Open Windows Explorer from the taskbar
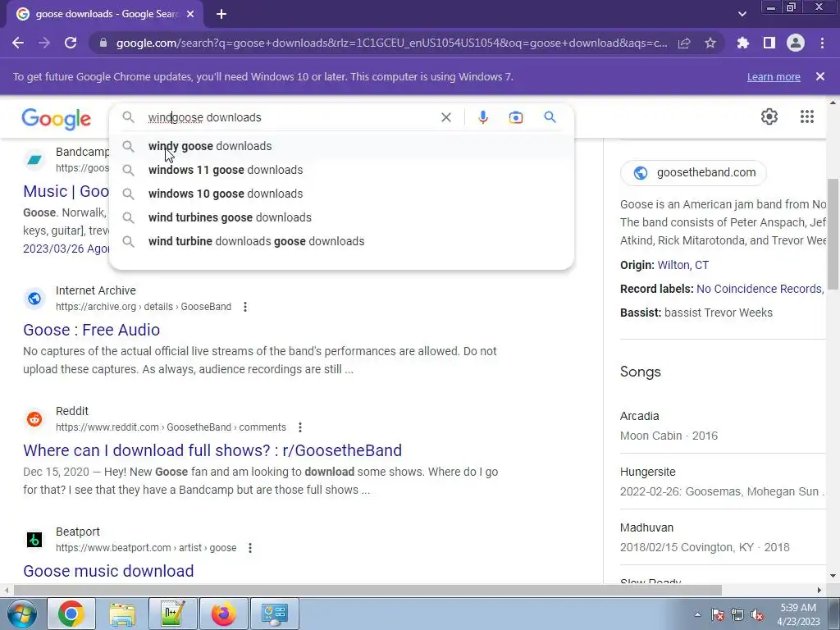This screenshot has height=630, width=840. 122,614
